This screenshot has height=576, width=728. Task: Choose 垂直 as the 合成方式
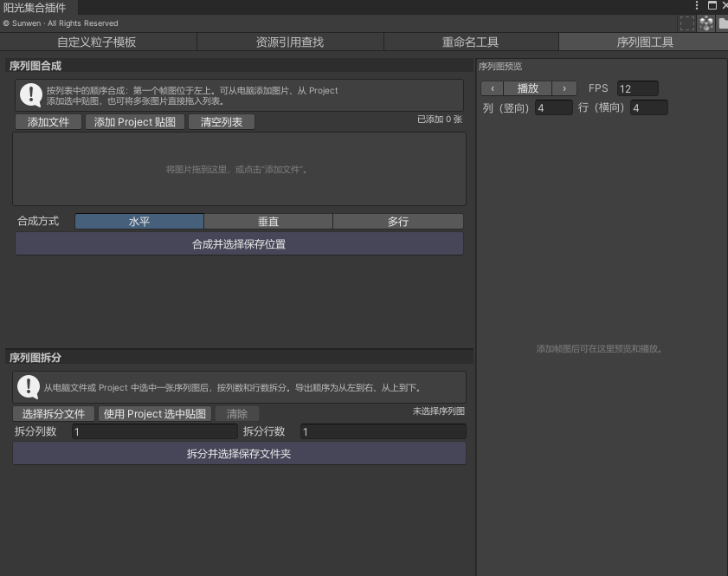pos(268,222)
